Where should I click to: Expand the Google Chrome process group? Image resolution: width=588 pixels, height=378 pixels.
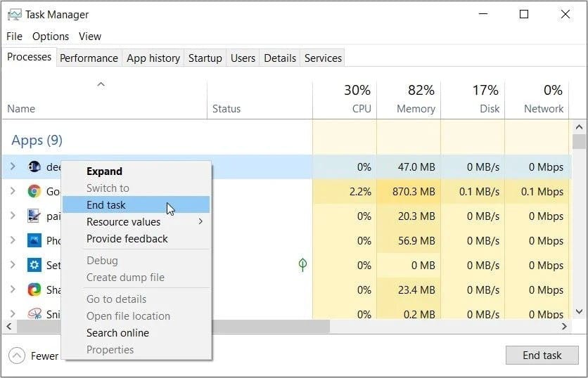(13, 191)
